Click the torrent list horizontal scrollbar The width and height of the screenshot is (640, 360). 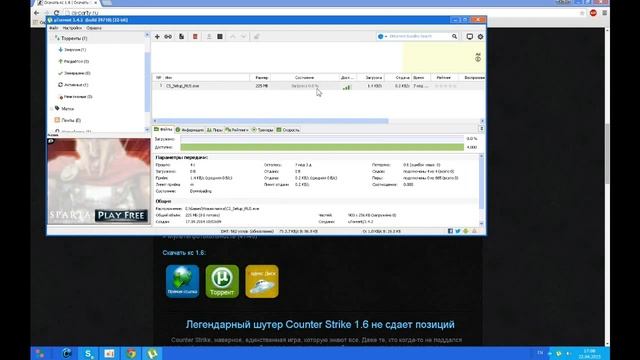(273, 121)
